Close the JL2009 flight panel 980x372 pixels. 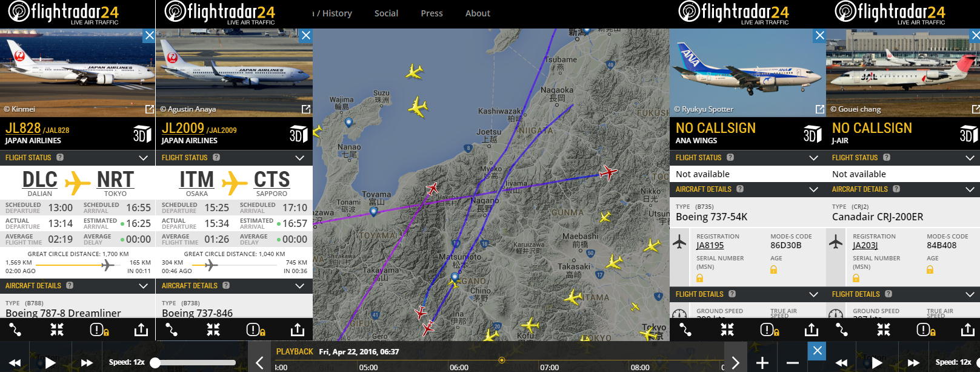[x=306, y=36]
